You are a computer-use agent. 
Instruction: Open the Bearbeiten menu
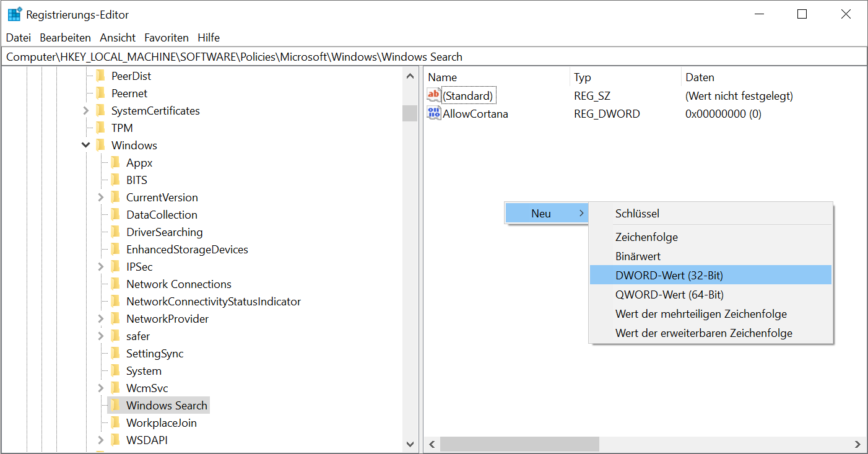[x=66, y=38]
